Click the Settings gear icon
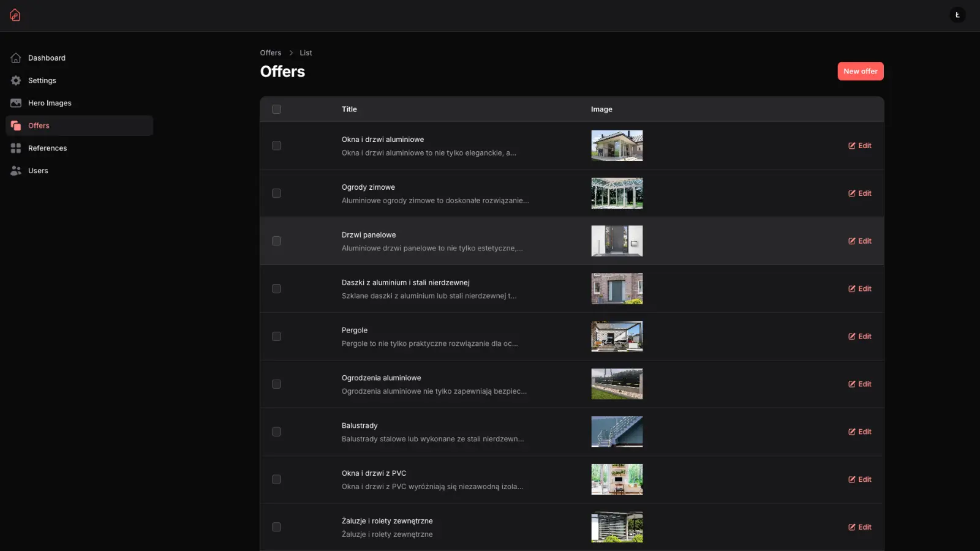The width and height of the screenshot is (980, 551). (x=16, y=81)
